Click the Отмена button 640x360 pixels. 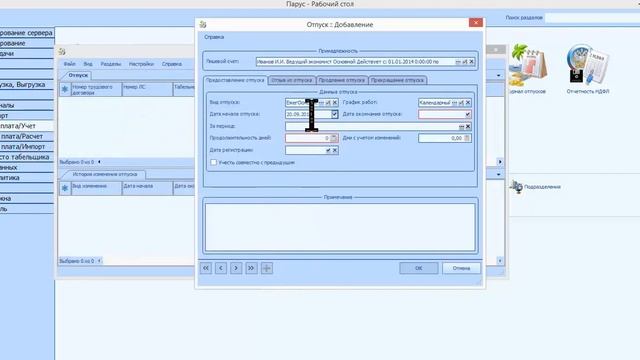click(461, 268)
